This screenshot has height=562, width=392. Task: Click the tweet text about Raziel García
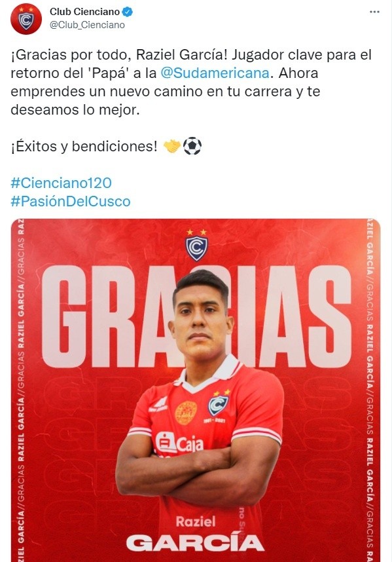point(191,82)
